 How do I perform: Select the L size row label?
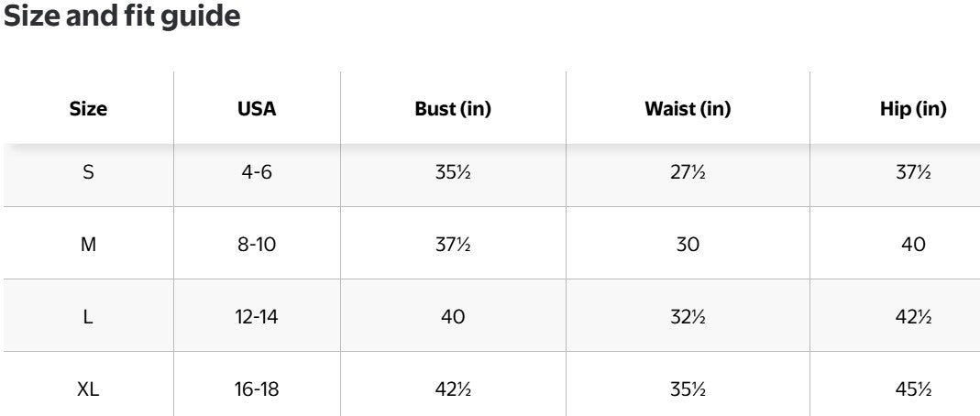point(88,317)
